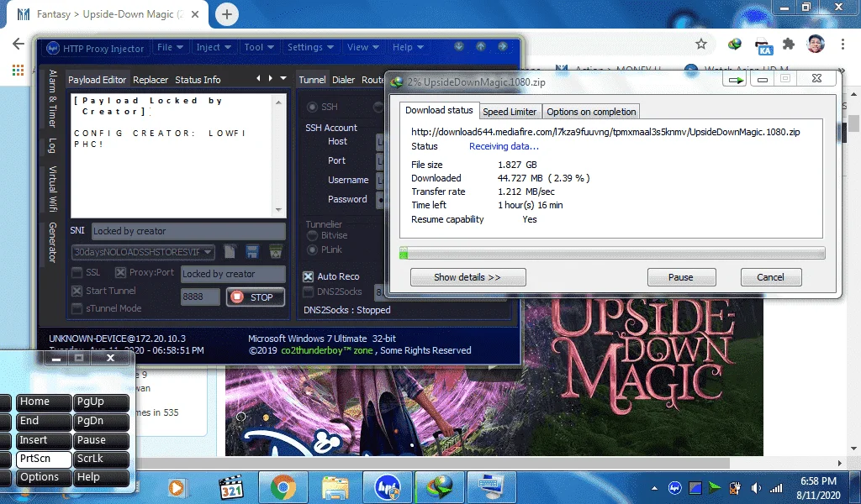The height and width of the screenshot is (504, 861).
Task: Open Media Player Classic from taskbar
Action: point(231,487)
